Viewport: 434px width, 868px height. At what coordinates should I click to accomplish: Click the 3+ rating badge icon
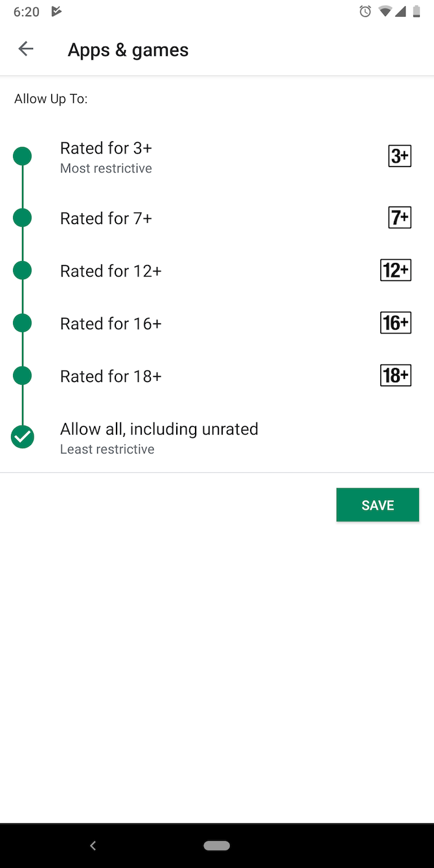(400, 155)
